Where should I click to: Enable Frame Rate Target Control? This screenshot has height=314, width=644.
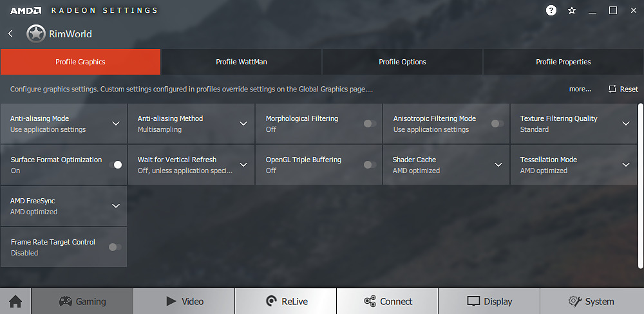115,247
